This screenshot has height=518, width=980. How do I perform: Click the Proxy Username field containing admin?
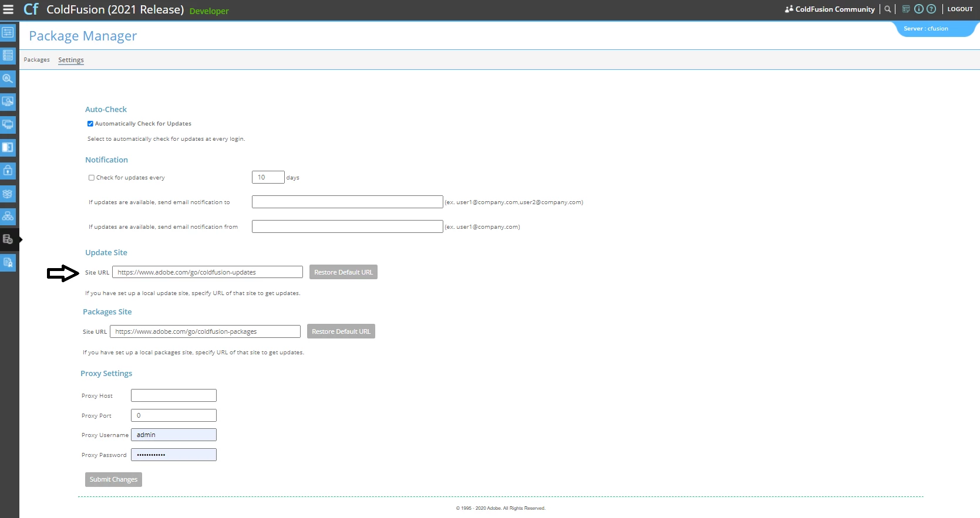(x=174, y=435)
